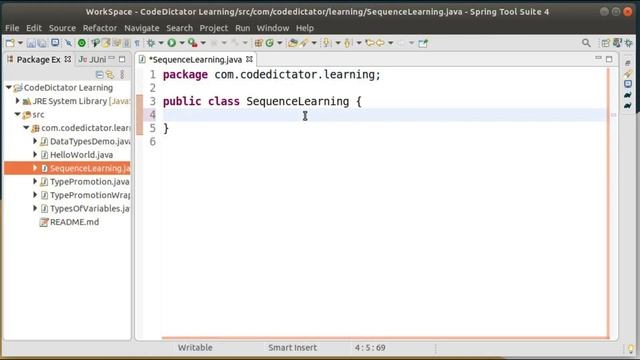The height and width of the screenshot is (360, 640).
Task: Open the External Tools dropdown arrow
Action: (x=203, y=43)
